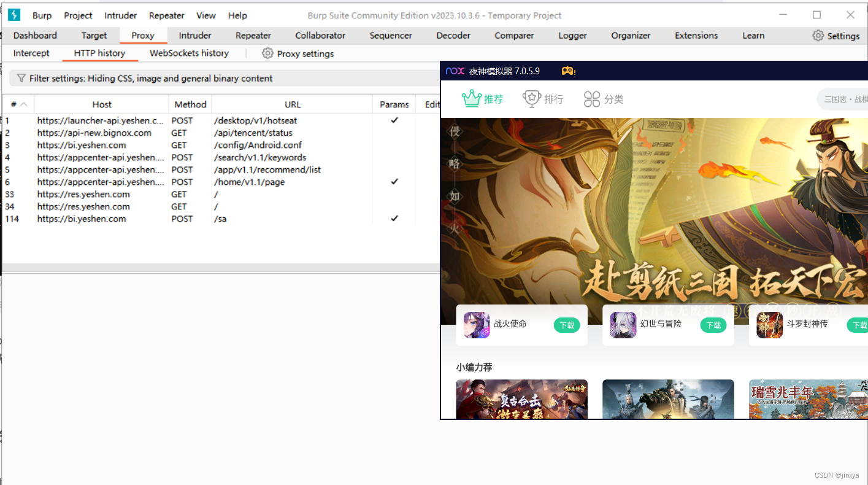868x485 pixels.
Task: Select request number 33 row
Action: pos(221,194)
